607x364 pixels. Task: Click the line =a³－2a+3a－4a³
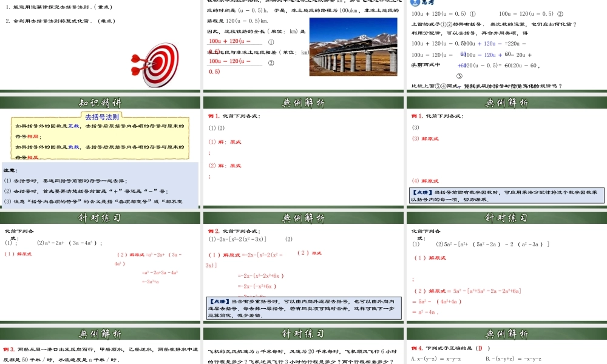click(x=160, y=273)
